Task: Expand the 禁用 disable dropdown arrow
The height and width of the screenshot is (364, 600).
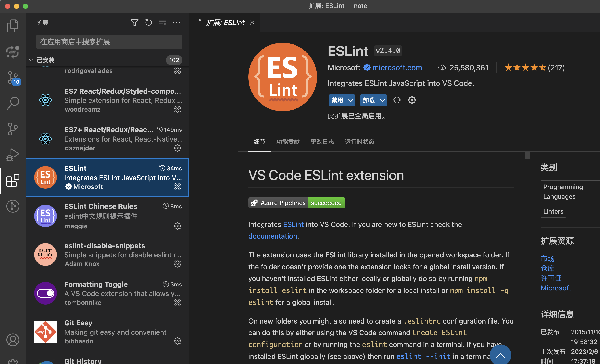Action: point(351,100)
